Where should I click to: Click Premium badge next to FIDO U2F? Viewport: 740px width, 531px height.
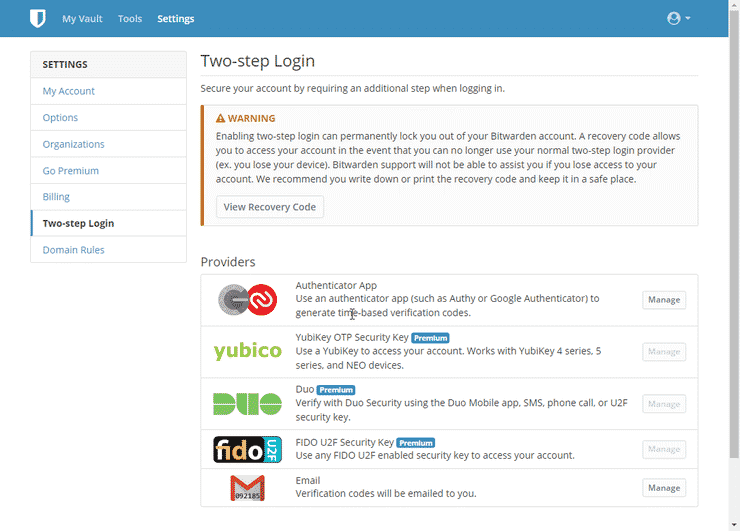point(416,443)
